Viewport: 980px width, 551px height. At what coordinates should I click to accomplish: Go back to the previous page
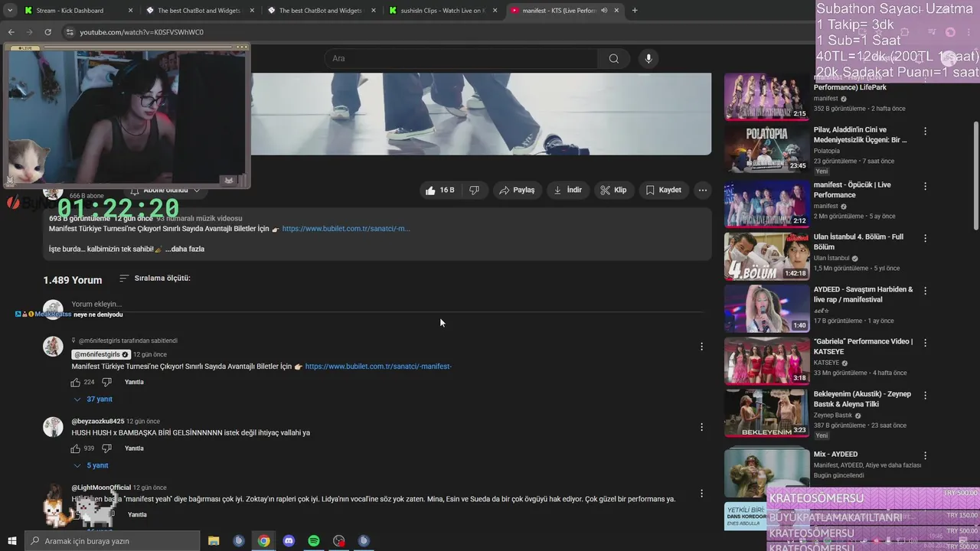pos(11,32)
